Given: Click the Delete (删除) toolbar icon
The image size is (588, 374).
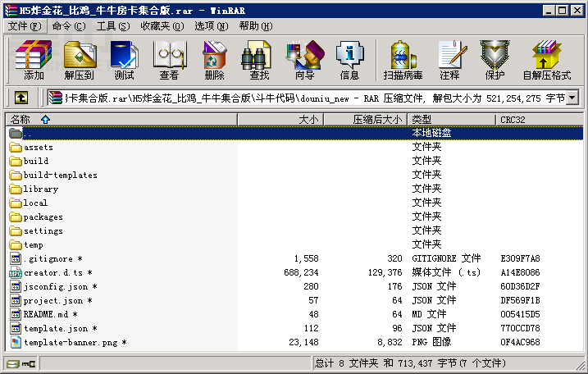Looking at the screenshot, I should coord(214,60).
